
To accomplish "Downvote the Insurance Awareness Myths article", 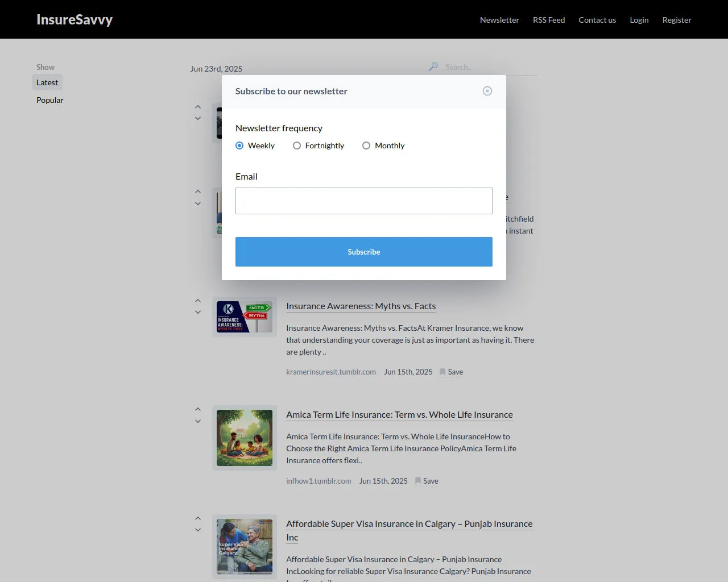I will click(198, 313).
